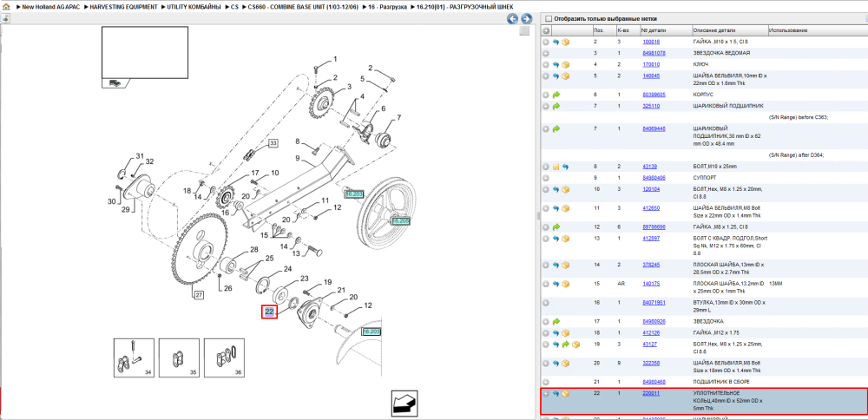Open part number link 412126

650,333
